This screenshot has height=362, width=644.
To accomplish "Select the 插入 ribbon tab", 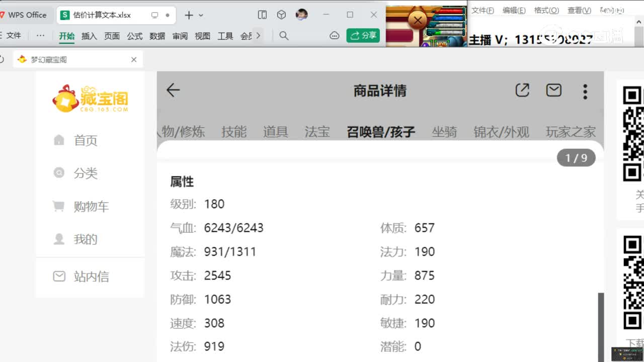I will (89, 36).
